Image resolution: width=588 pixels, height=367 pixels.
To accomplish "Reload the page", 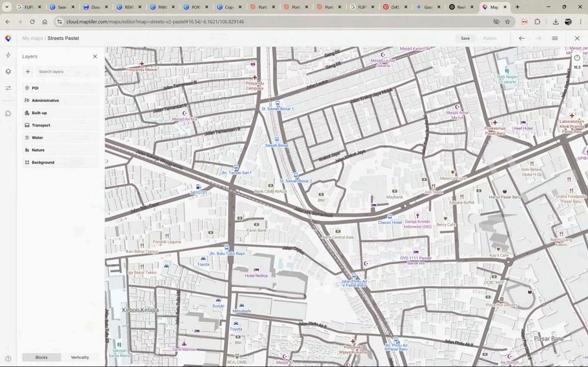I will point(32,22).
